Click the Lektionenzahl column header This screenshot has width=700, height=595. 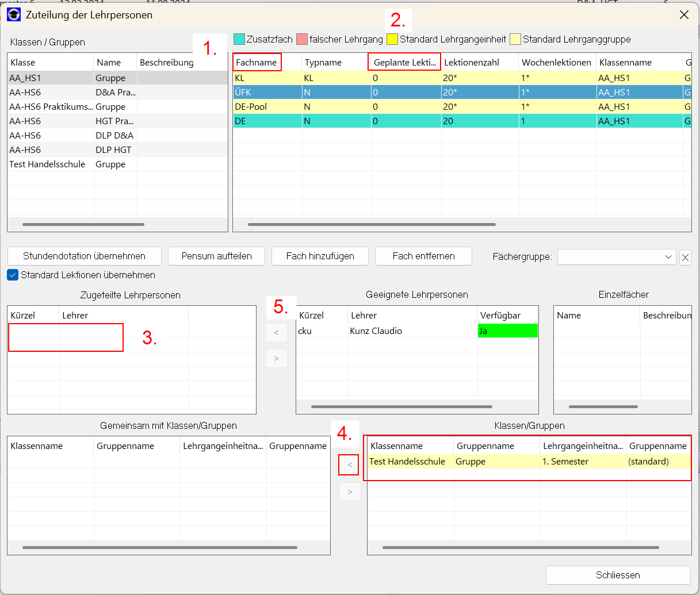[x=472, y=62]
